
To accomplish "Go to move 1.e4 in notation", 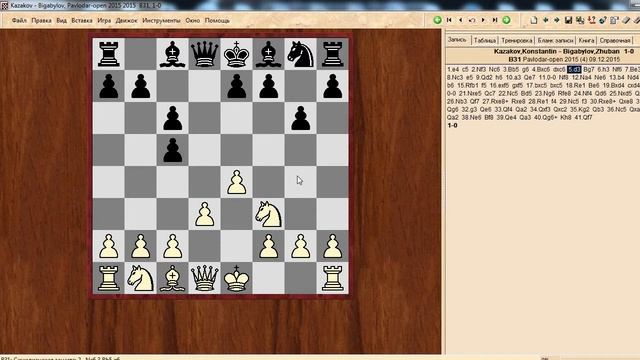I will click(x=453, y=69).
